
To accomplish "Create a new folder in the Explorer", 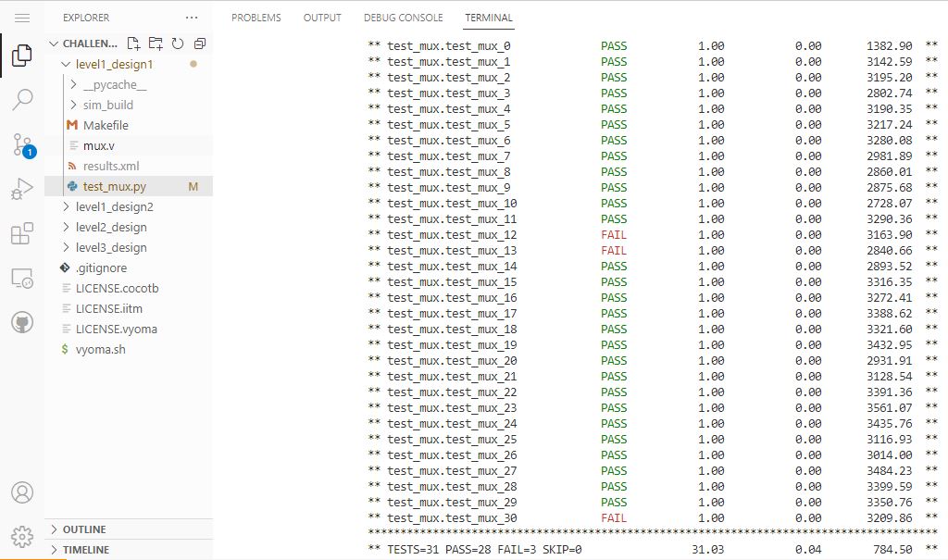I will tap(154, 41).
